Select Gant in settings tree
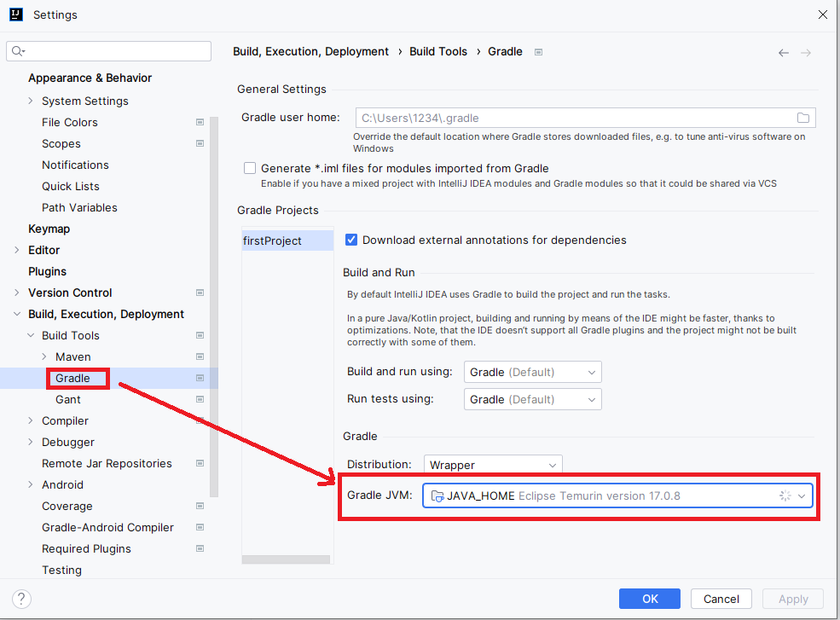 tap(68, 399)
